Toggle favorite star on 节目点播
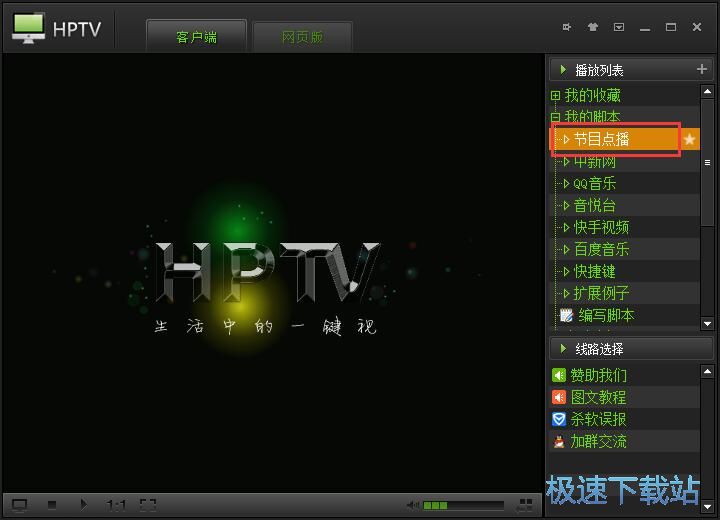 [689, 139]
